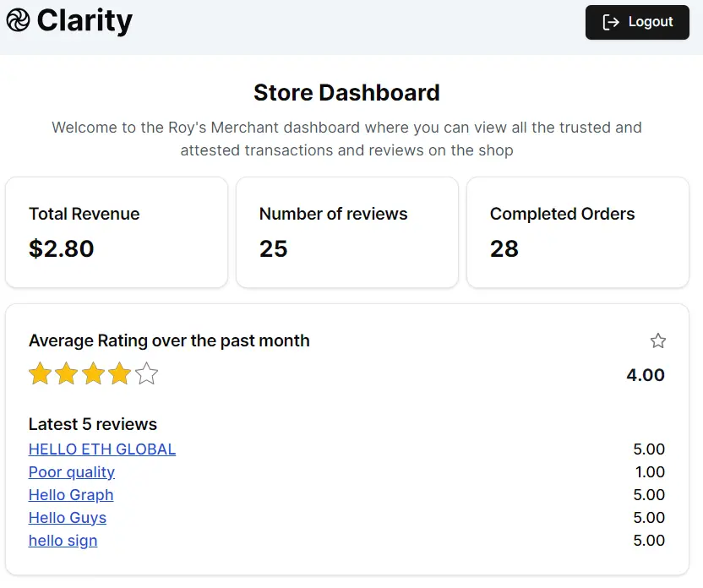Click the third gold rating star

pos(93,373)
